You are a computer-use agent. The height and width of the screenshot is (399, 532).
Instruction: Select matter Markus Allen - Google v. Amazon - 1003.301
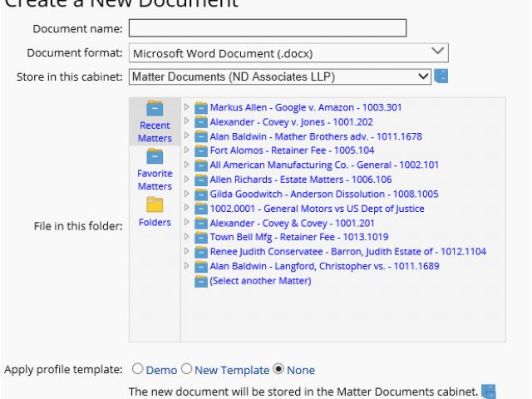(x=306, y=107)
